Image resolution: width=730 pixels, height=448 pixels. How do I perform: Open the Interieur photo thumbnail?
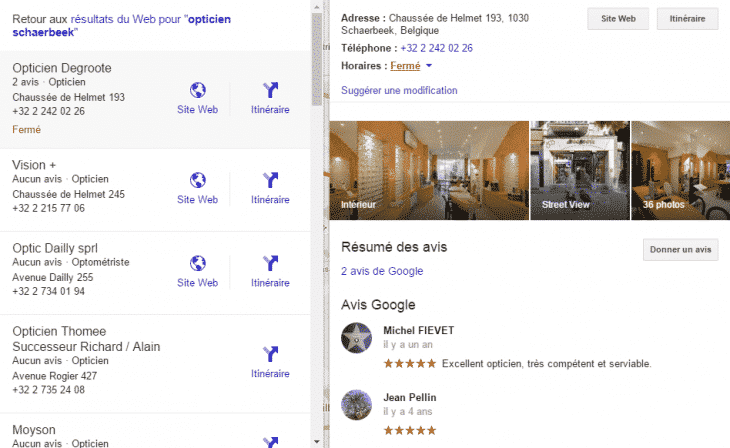[x=427, y=169]
